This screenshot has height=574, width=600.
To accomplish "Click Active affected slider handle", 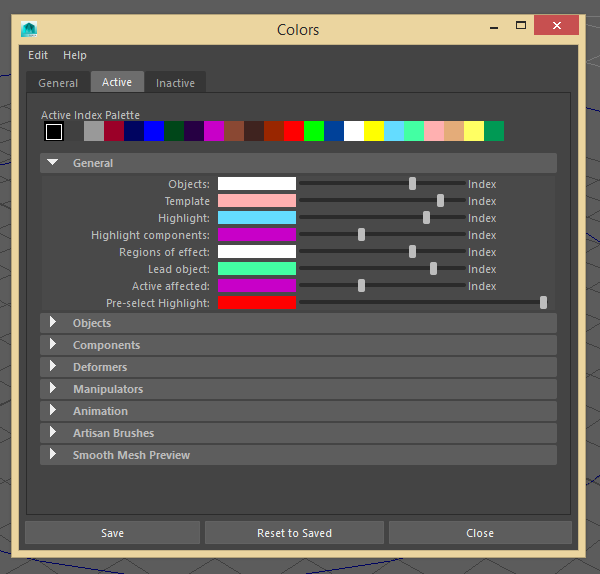I will [361, 286].
